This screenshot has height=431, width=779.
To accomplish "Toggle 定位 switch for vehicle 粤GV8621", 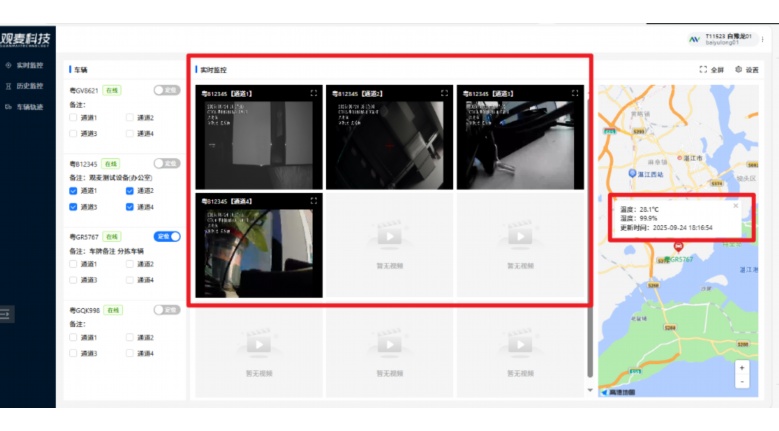I will pos(166,90).
